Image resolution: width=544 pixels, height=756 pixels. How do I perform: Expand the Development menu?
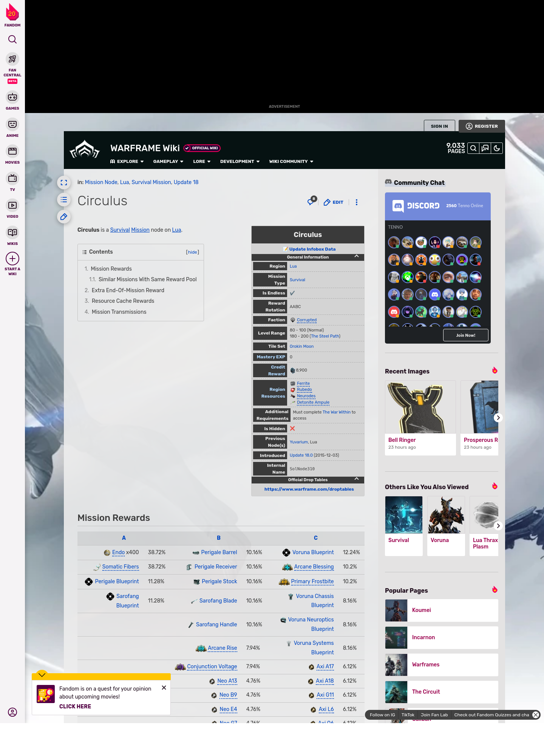240,161
